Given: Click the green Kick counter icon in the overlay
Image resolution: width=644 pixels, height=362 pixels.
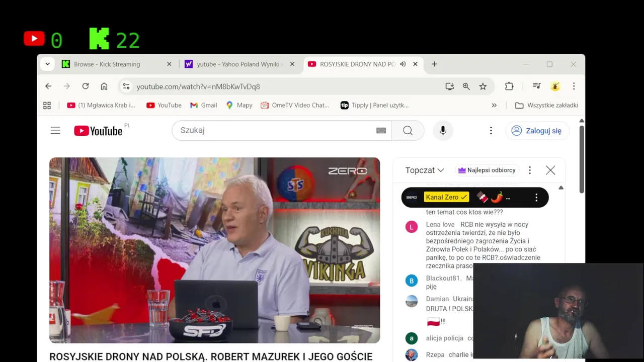Looking at the screenshot, I should tap(99, 39).
